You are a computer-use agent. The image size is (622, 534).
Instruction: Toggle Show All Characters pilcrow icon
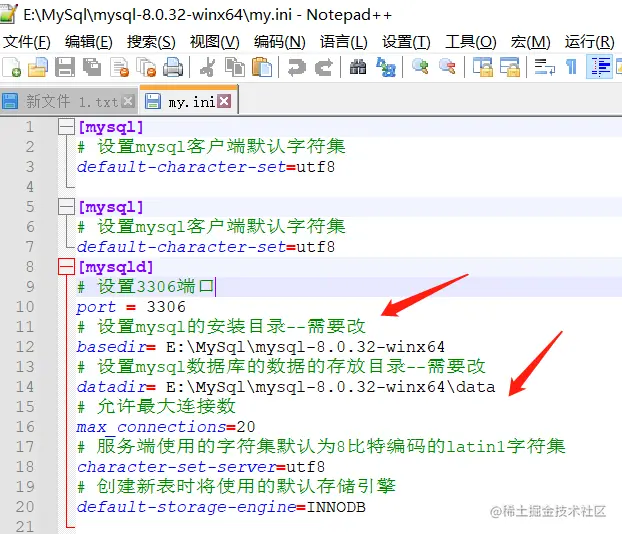[571, 67]
